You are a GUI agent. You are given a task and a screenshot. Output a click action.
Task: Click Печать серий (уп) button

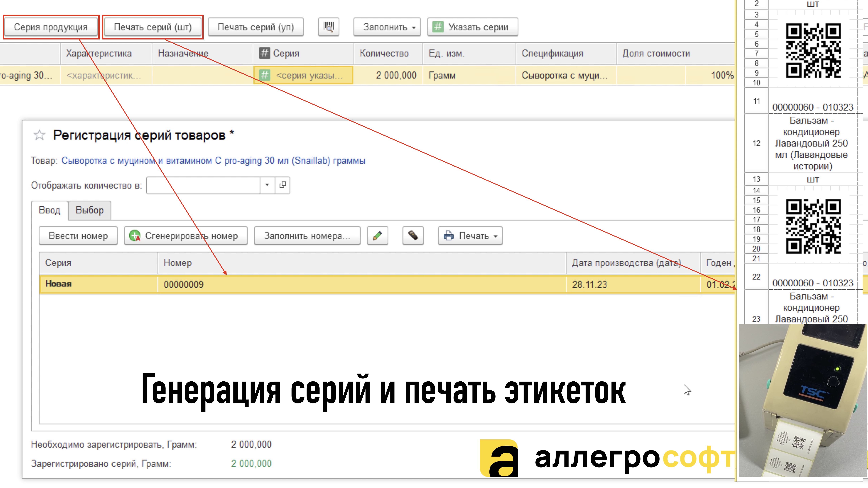pyautogui.click(x=256, y=27)
